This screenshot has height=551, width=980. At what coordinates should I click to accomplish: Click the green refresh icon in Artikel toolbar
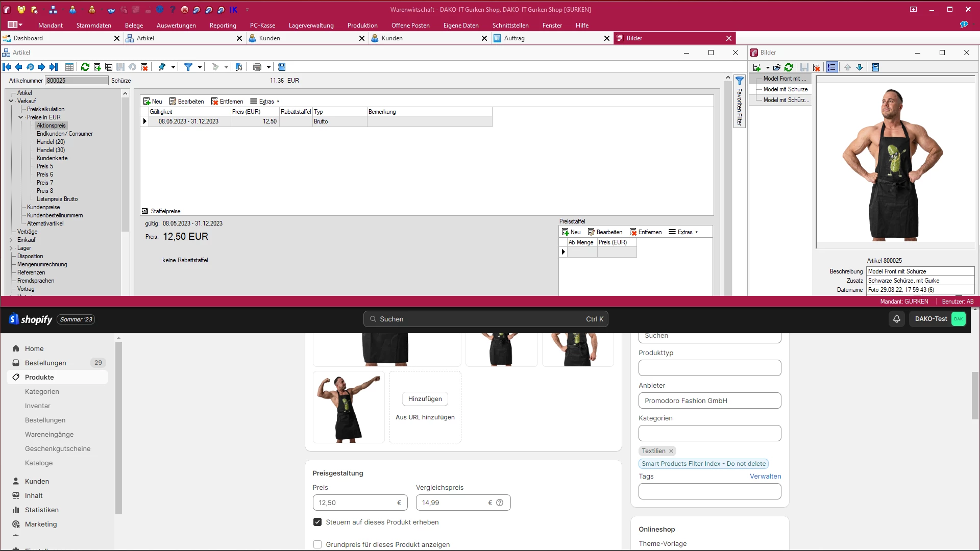(x=85, y=67)
